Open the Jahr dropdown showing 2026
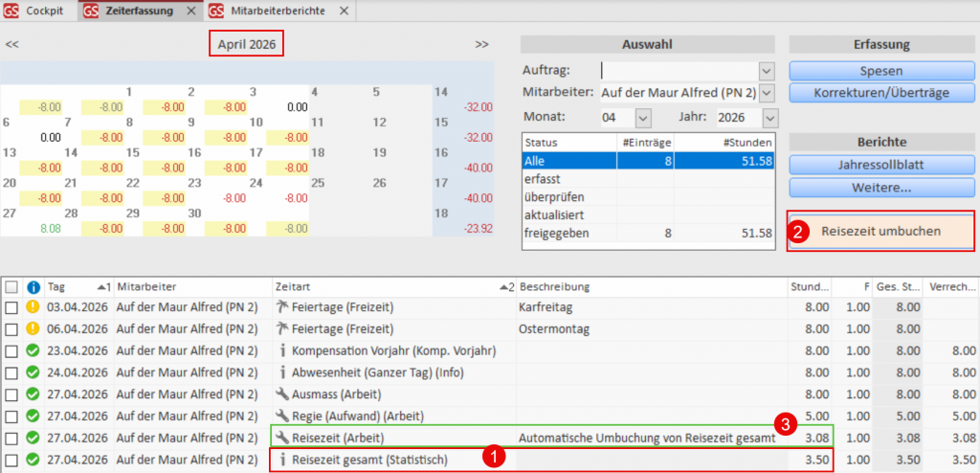 [x=770, y=117]
